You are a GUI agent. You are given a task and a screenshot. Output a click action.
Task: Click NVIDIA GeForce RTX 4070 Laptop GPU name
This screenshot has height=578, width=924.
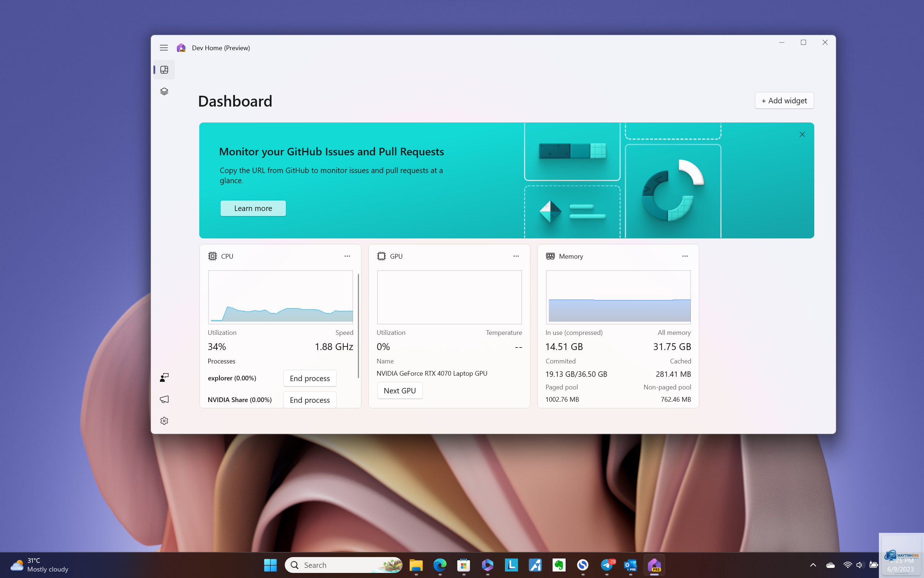tap(432, 374)
